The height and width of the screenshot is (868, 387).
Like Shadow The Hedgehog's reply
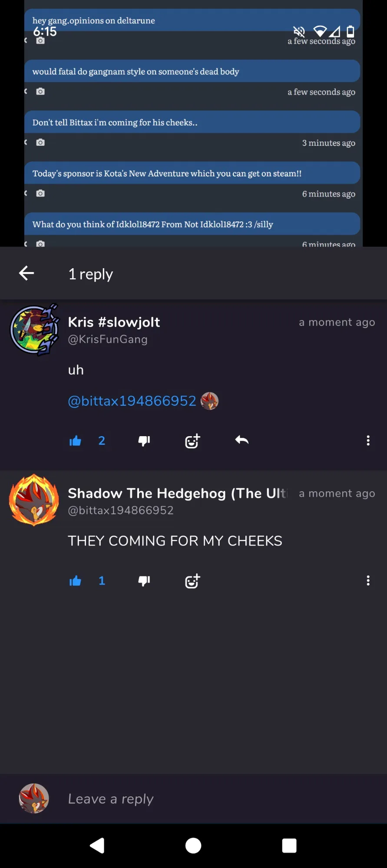point(75,581)
